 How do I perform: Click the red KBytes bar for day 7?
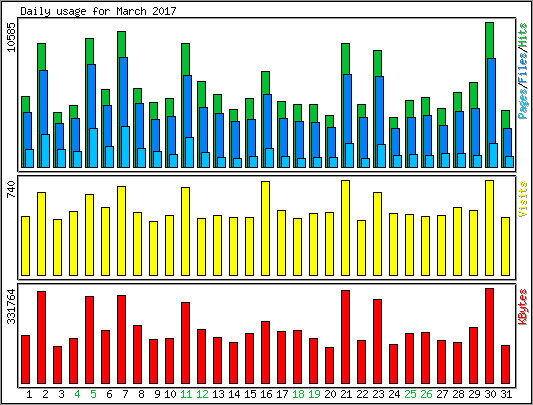click(x=122, y=339)
